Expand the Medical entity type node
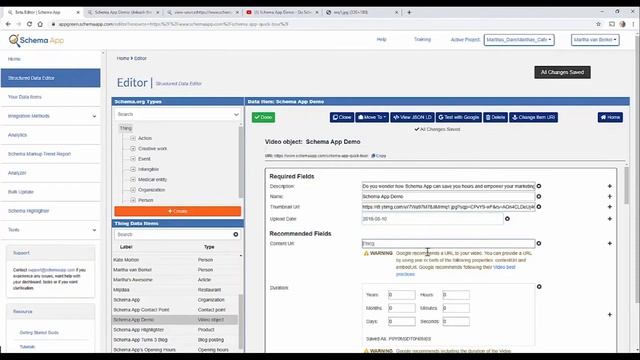This screenshot has height=360, width=640. pos(133,179)
